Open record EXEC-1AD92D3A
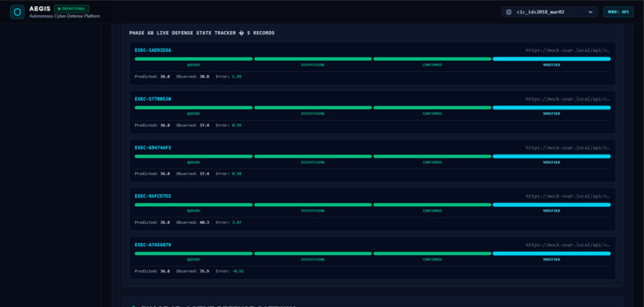The height and width of the screenshot is (307, 644). [153, 50]
